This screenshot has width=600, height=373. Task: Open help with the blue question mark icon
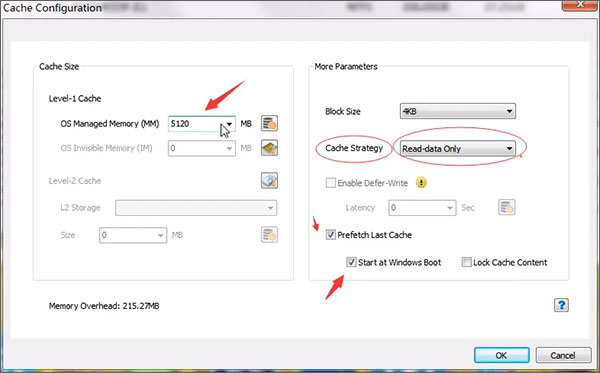click(x=561, y=305)
